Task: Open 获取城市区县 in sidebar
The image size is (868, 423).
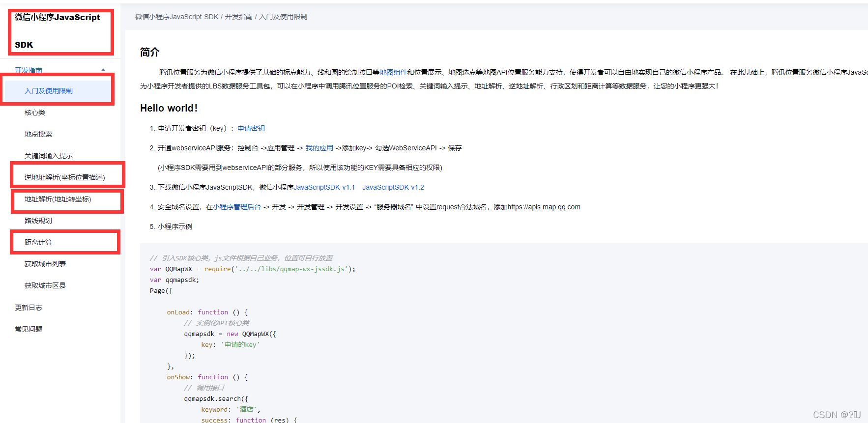Action: click(45, 285)
